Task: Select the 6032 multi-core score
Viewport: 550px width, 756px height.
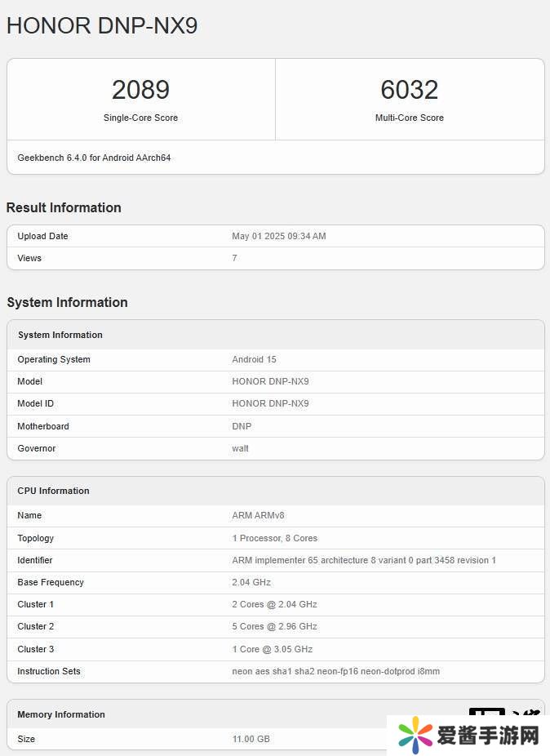Action: [x=410, y=89]
